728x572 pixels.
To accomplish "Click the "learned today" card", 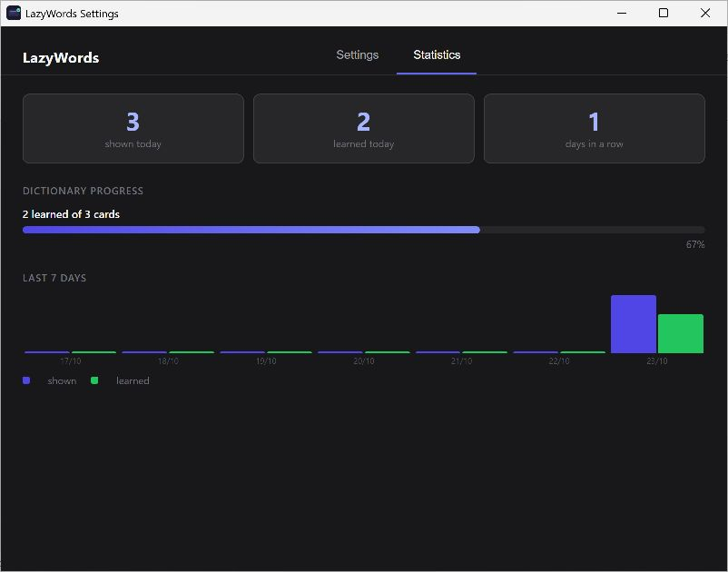I will [x=363, y=129].
